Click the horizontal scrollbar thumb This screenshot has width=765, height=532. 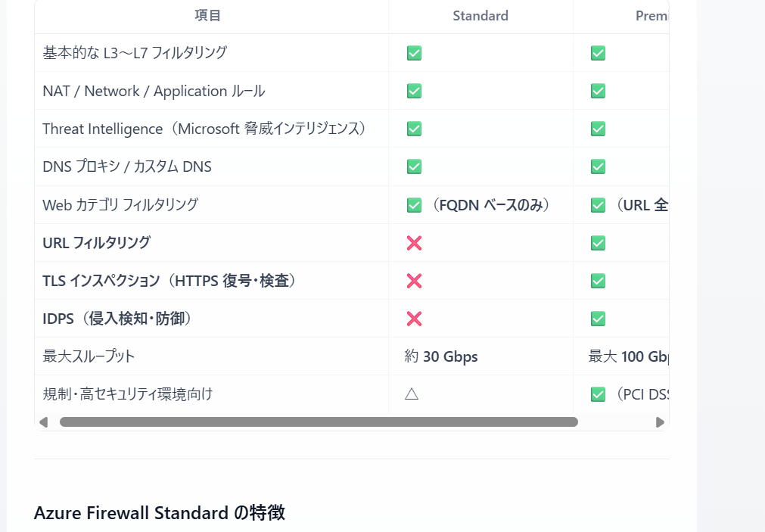(x=318, y=422)
